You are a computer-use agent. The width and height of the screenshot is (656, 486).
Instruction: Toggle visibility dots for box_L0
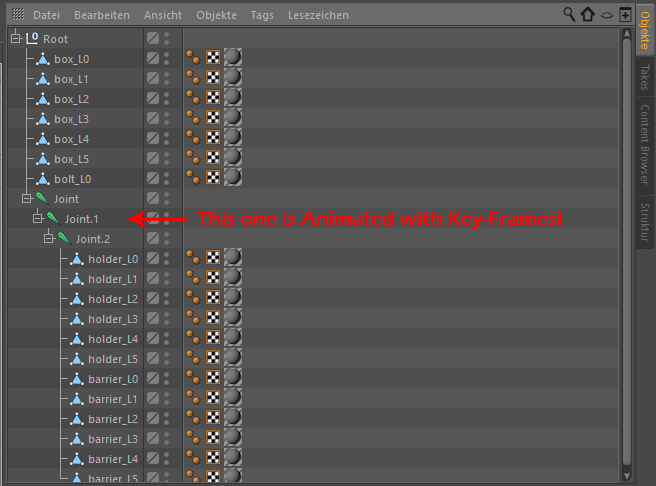point(167,59)
